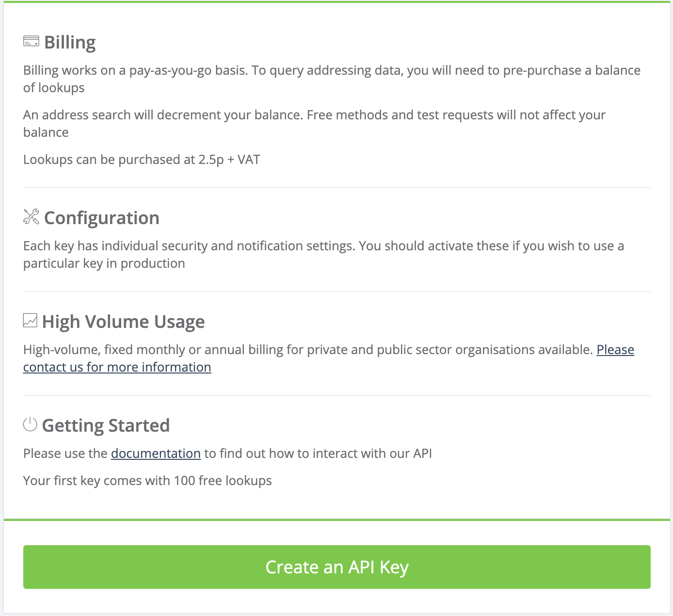Click the High Volume Usage chart icon
Screen dimensions: 673x616
click(30, 321)
